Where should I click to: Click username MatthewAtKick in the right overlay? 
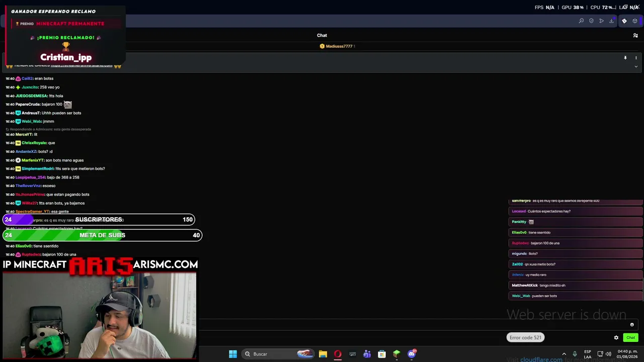point(525,285)
